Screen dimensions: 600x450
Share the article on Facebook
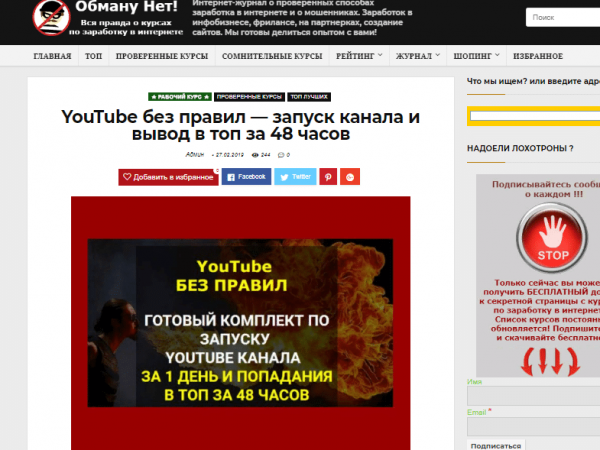point(246,177)
